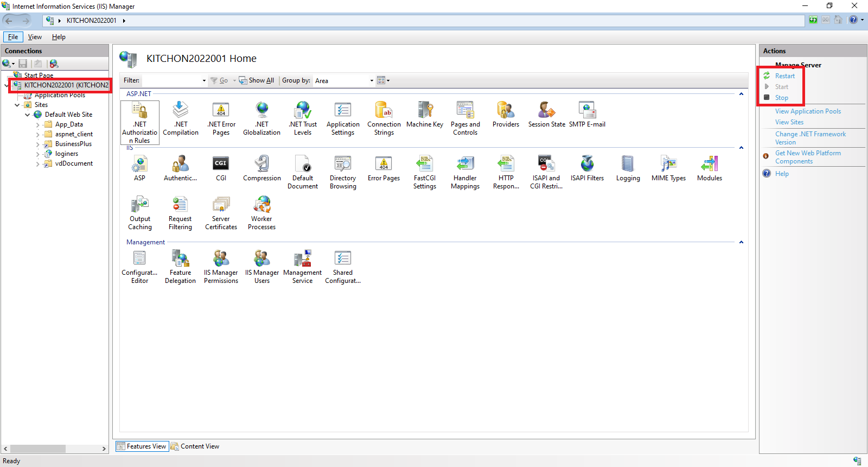This screenshot has height=467, width=868.
Task: Open Connection Strings feature
Action: (x=384, y=118)
